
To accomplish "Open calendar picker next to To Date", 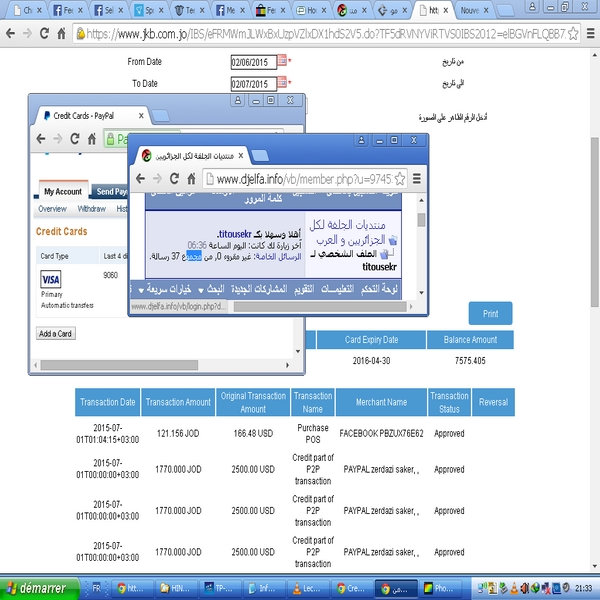I will click(282, 82).
